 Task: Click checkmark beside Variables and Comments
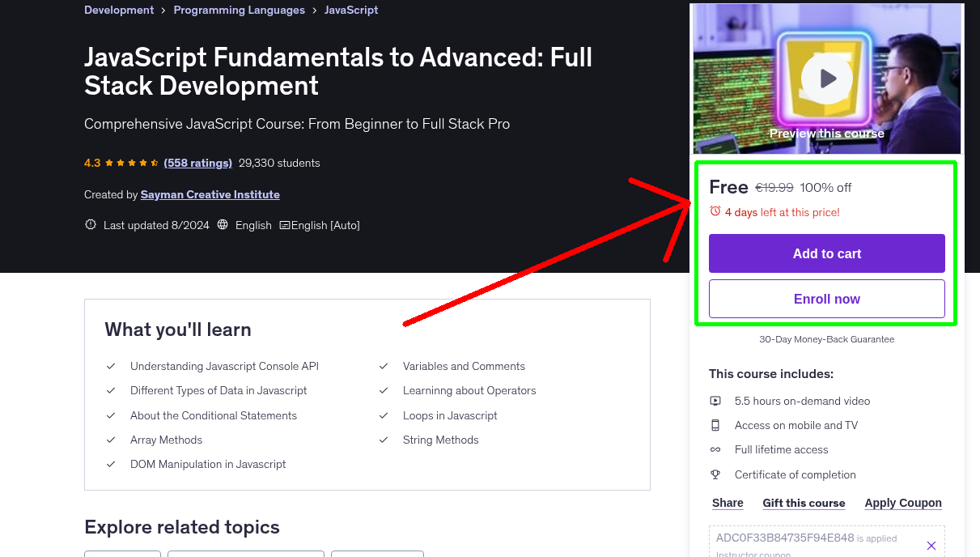(x=384, y=366)
